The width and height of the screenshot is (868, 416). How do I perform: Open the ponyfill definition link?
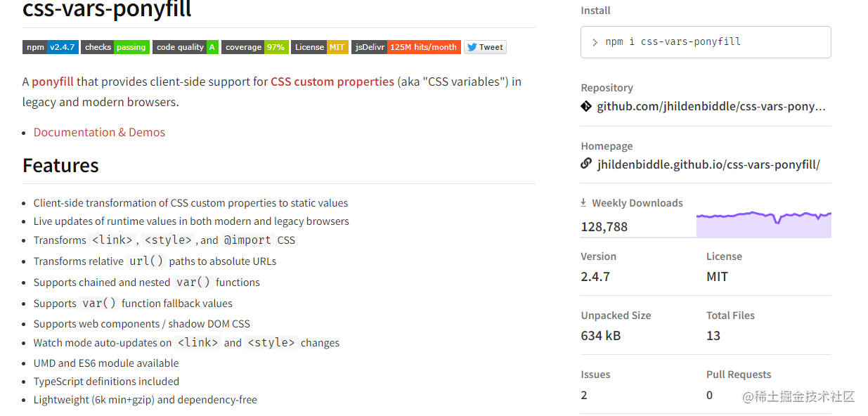pos(53,82)
